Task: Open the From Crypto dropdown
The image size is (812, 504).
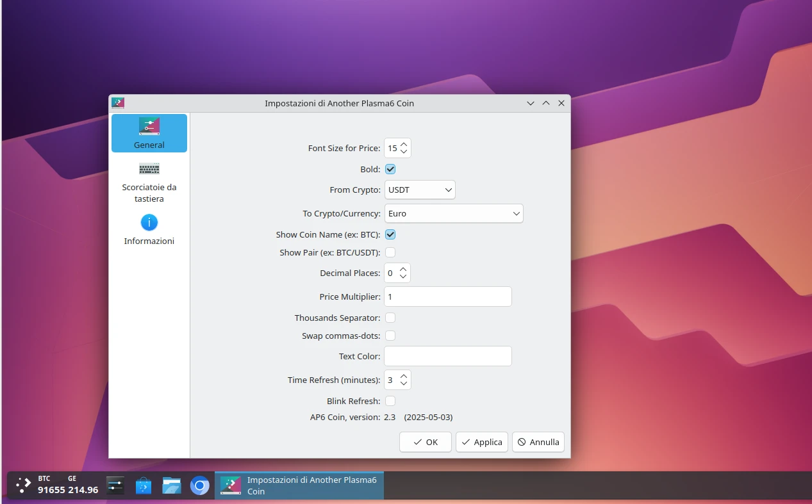Action: [420, 190]
